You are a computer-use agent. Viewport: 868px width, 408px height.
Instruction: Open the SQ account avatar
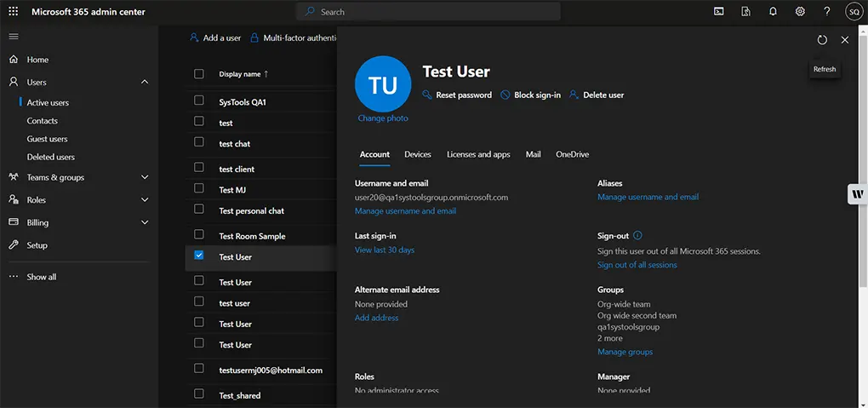[854, 12]
